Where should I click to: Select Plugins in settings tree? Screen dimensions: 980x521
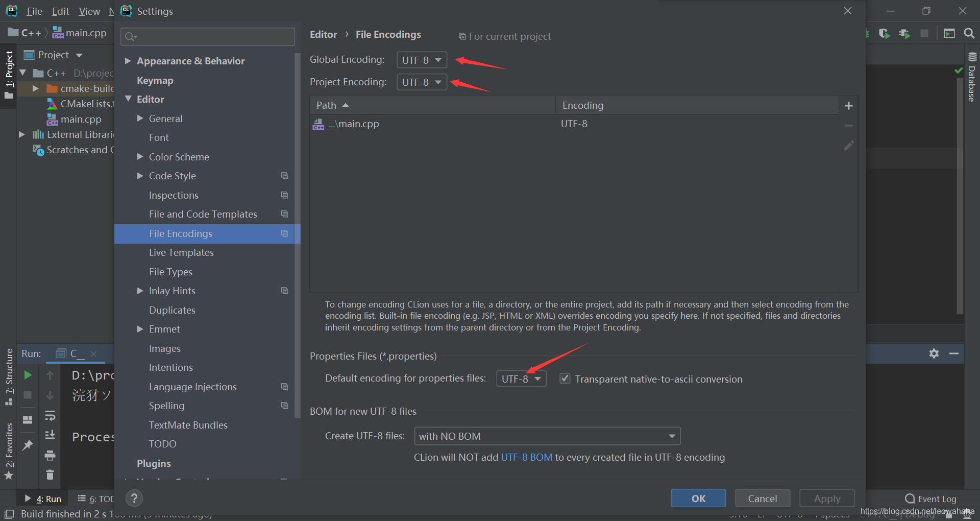pos(154,463)
